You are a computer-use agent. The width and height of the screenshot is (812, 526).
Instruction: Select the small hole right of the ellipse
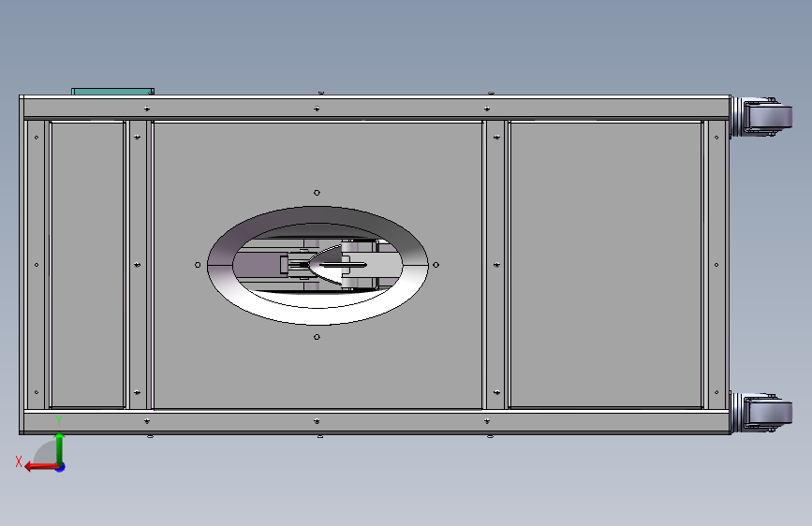coord(436,265)
